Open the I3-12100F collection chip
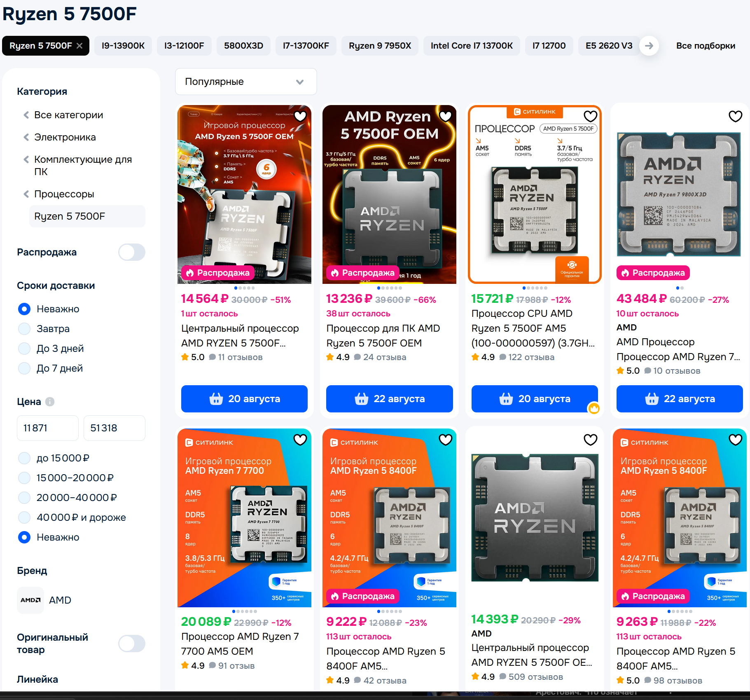This screenshot has height=700, width=750. (184, 46)
